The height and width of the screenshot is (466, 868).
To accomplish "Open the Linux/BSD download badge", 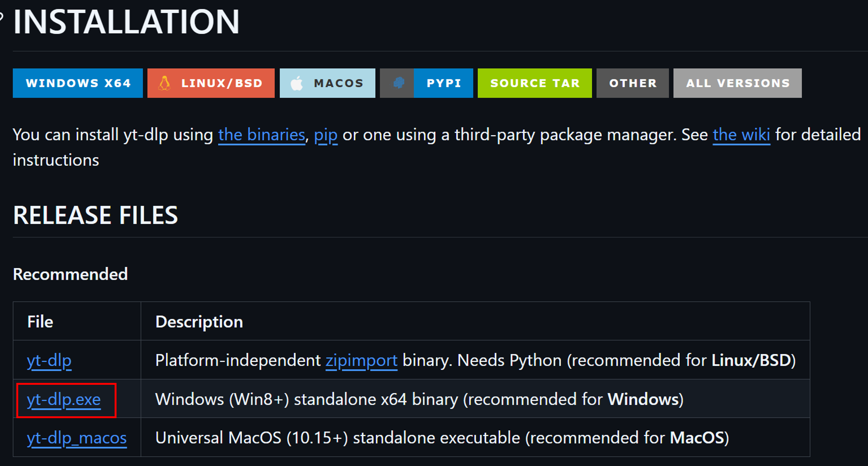I will pyautogui.click(x=211, y=83).
